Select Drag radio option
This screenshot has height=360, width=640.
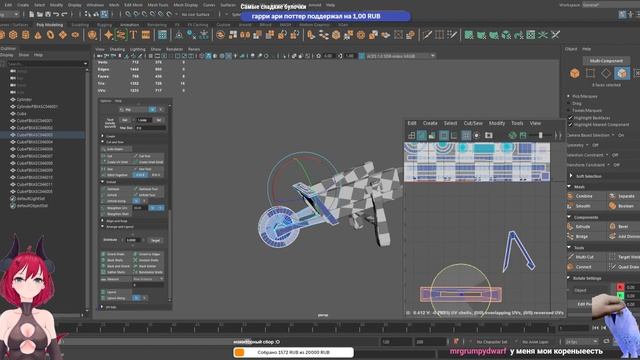(x=569, y=103)
